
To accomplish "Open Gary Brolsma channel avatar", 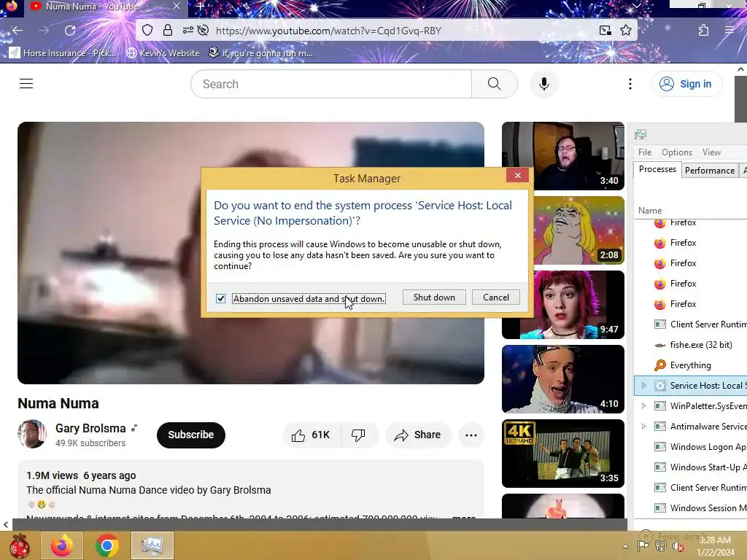I will 32,434.
